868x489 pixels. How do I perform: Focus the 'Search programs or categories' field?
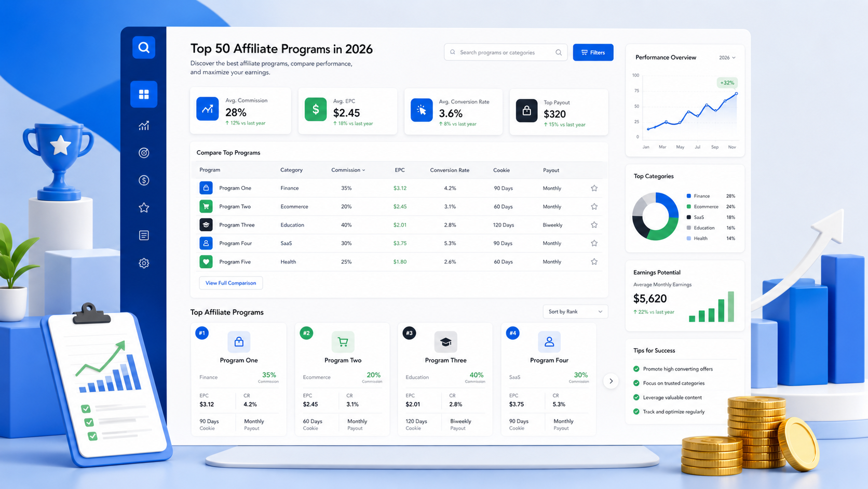pos(505,52)
